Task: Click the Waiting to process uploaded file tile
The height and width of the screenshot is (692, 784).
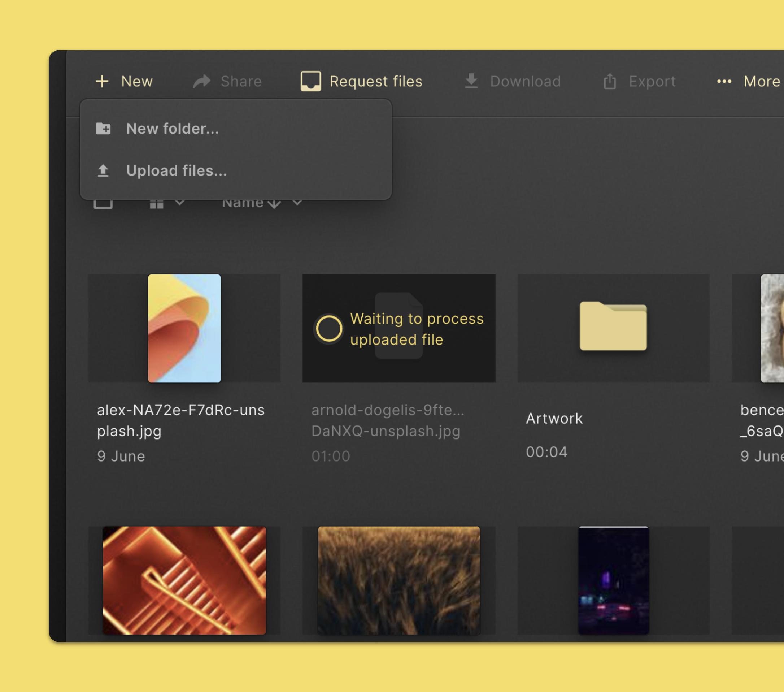Action: click(399, 328)
